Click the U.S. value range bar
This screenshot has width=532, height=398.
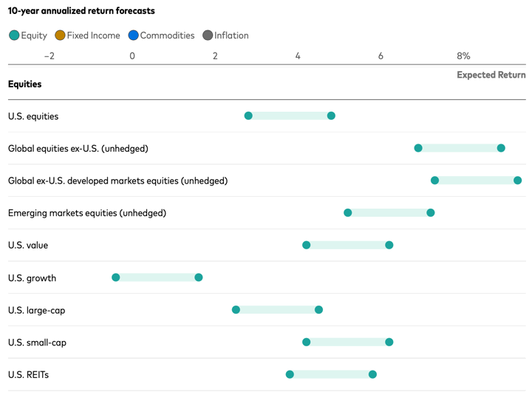(x=348, y=245)
